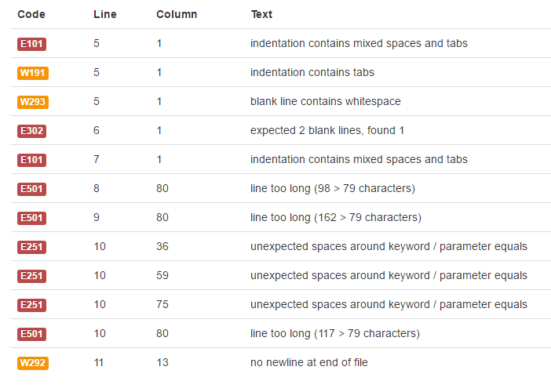Click the Line column header

click(x=104, y=14)
